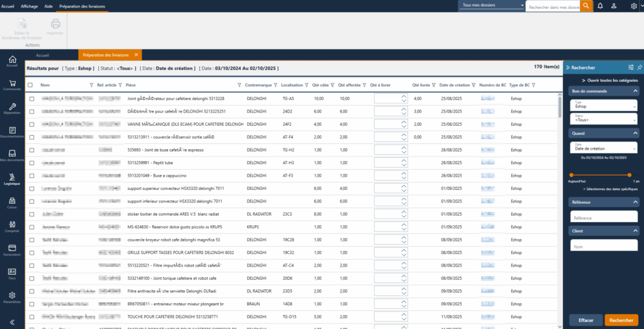Check the box for the Joint générateur row

(30, 99)
